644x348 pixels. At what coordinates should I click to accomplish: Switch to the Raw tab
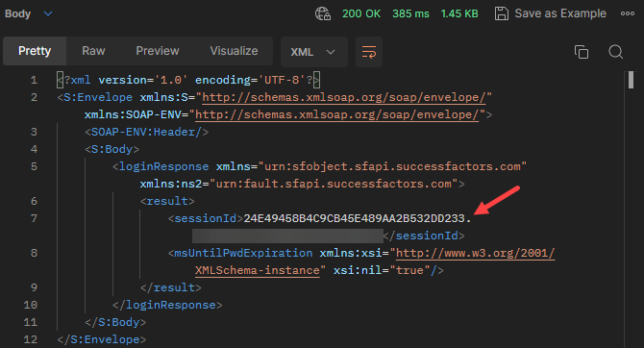(x=93, y=51)
